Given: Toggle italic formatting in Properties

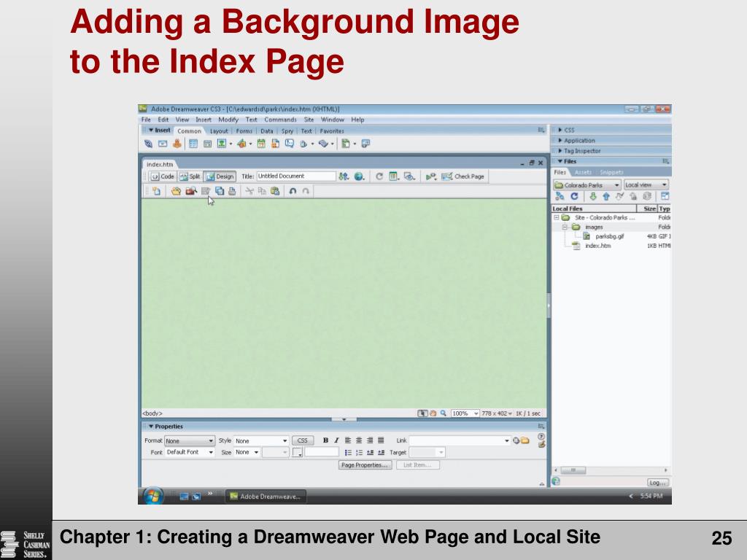Looking at the screenshot, I should (x=336, y=440).
